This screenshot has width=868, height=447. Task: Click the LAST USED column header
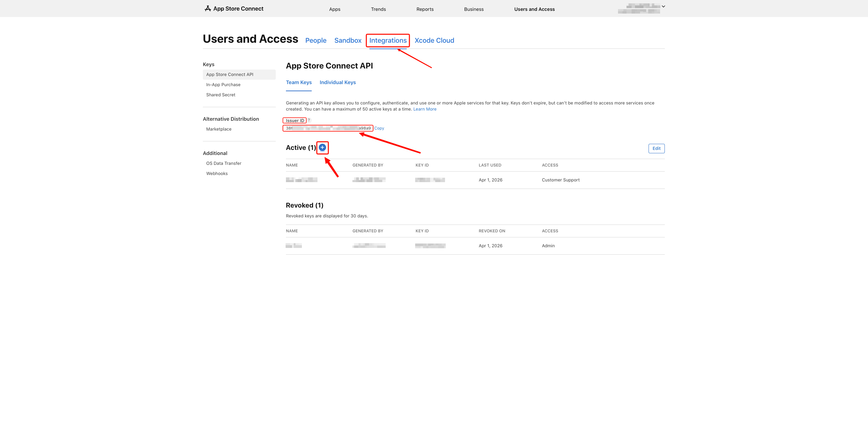click(490, 165)
